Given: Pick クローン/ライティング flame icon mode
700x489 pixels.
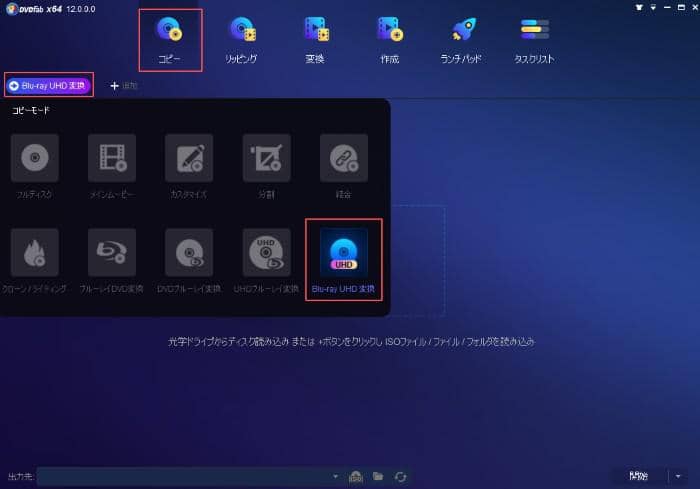Looking at the screenshot, I should pos(34,261).
